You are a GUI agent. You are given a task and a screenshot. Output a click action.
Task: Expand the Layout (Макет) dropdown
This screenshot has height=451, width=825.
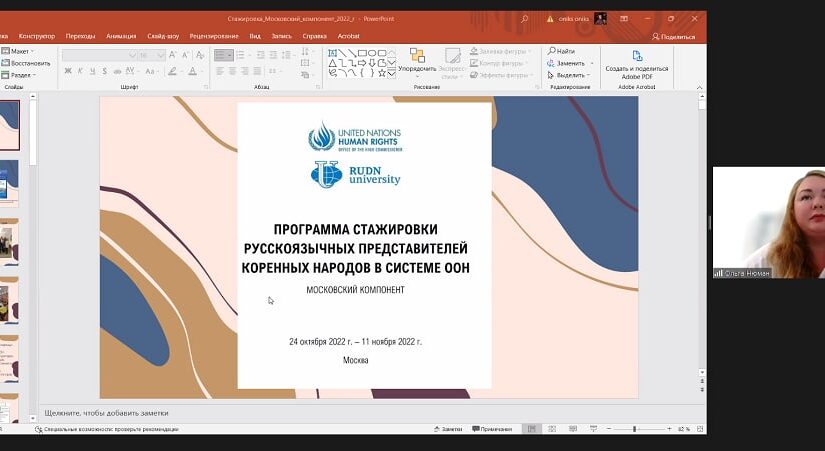tap(20, 51)
